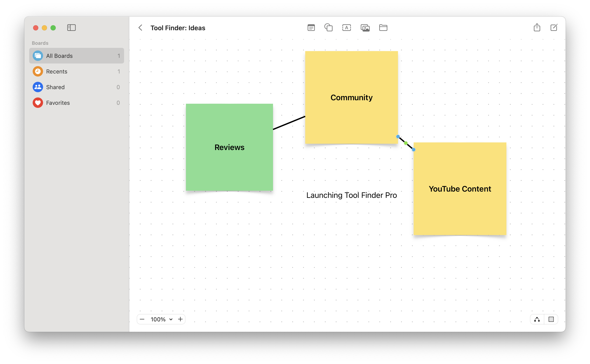Open the shapes picker in the toolbar
The width and height of the screenshot is (590, 364).
pyautogui.click(x=329, y=27)
